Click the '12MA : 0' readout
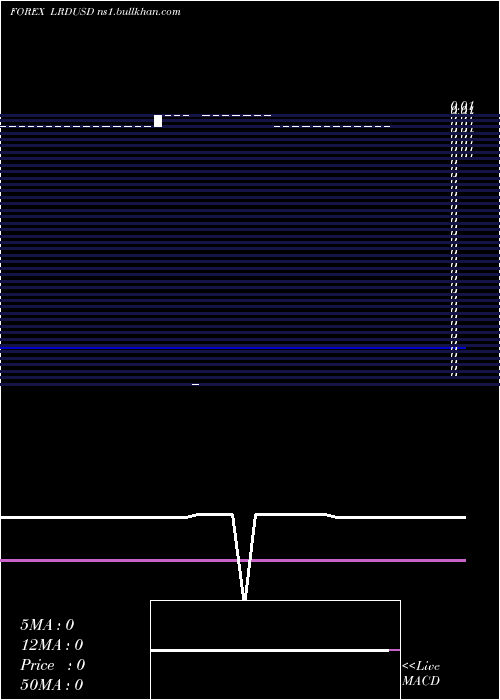The height and width of the screenshot is (700, 500). click(52, 645)
